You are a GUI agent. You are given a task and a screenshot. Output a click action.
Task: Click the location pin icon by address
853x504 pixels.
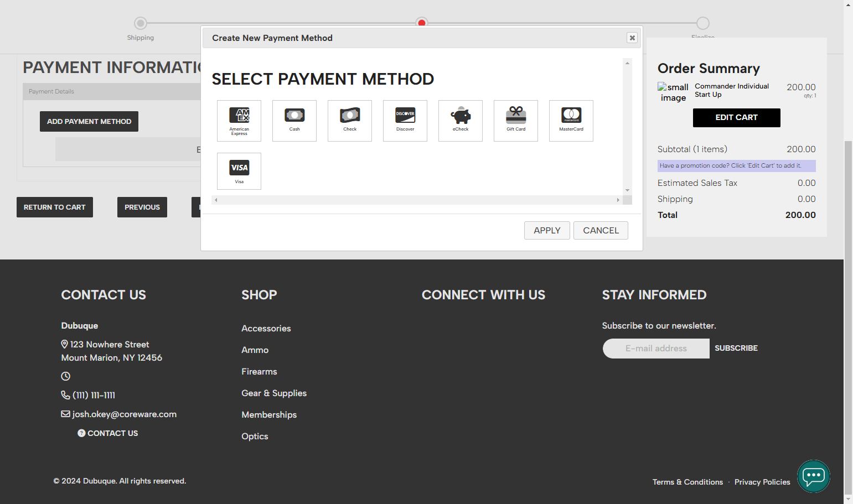(65, 344)
